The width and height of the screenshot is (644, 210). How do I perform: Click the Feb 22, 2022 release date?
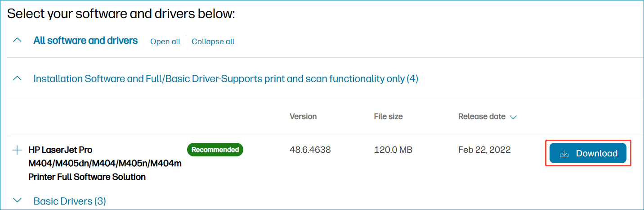(x=484, y=150)
